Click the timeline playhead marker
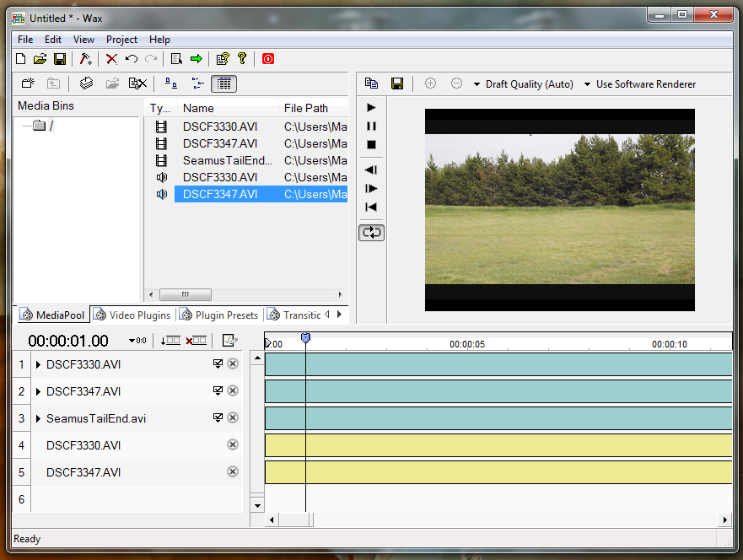Viewport: 743px width, 560px height. (305, 338)
